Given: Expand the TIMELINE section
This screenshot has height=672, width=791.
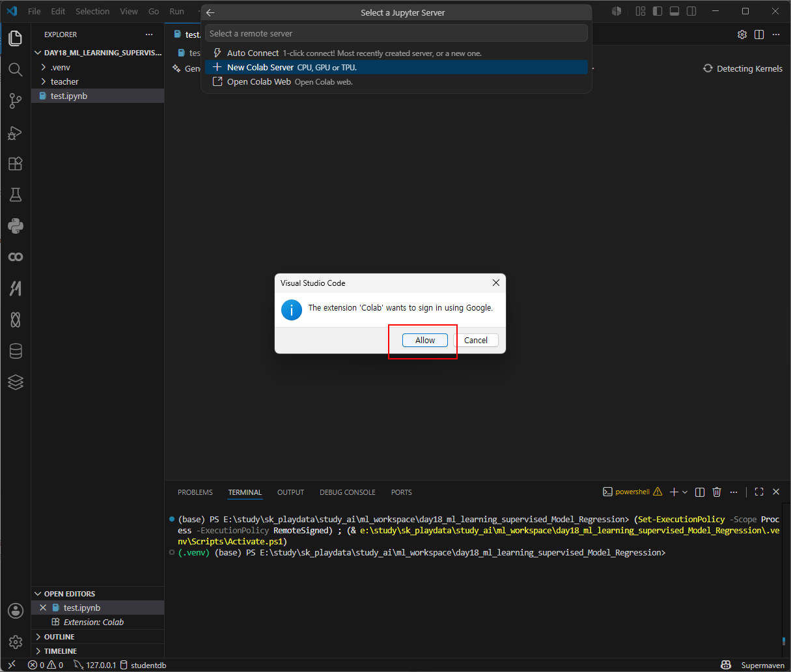Looking at the screenshot, I should [x=98, y=651].
